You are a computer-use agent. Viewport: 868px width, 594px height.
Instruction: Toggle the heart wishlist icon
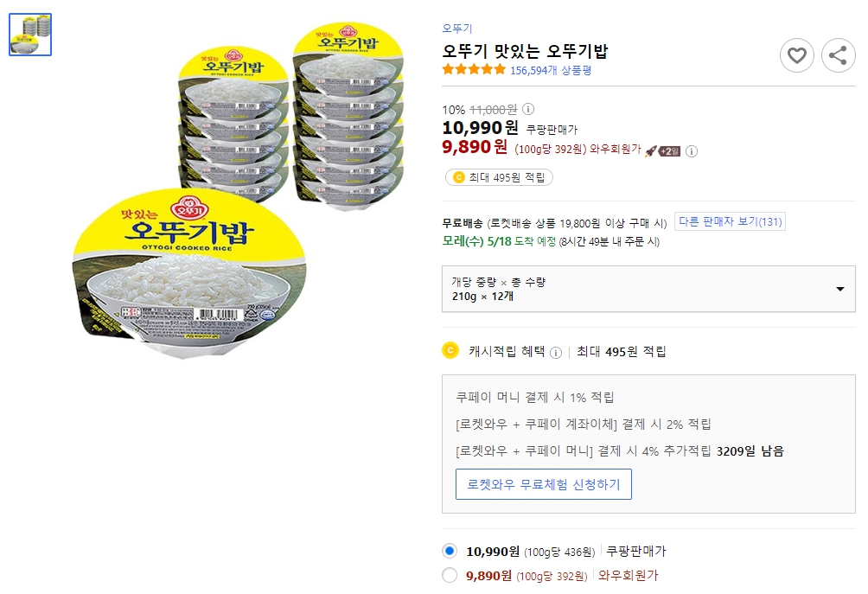point(797,55)
